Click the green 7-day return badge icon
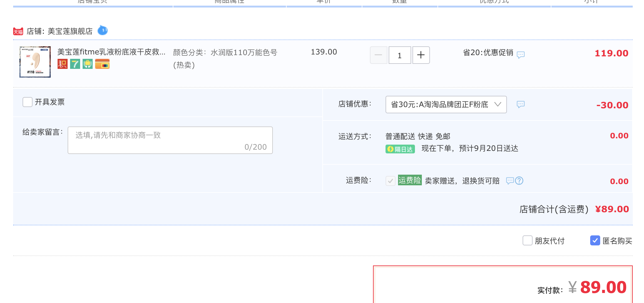The height and width of the screenshot is (303, 644). click(75, 64)
